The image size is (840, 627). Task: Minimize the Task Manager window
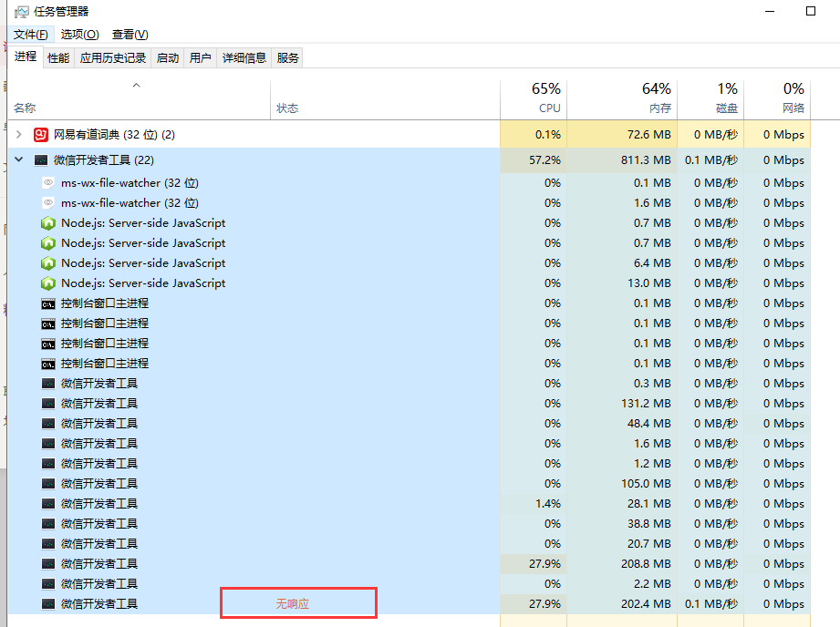tap(770, 11)
